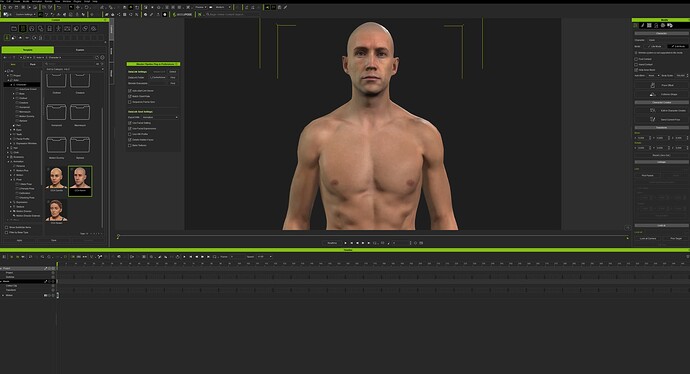The height and width of the screenshot is (374, 690).
Task: Open the Project category icon in Content panel
Action: coord(14,29)
